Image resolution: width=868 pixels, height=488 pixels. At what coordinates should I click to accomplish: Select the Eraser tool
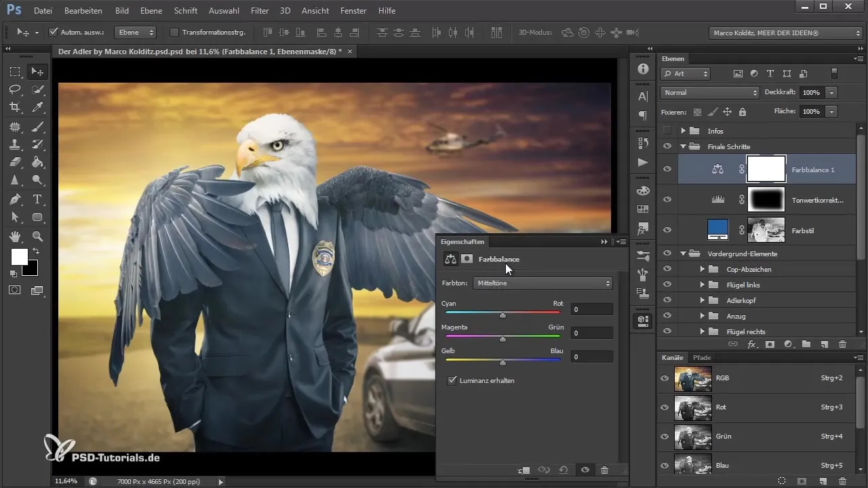tap(15, 162)
